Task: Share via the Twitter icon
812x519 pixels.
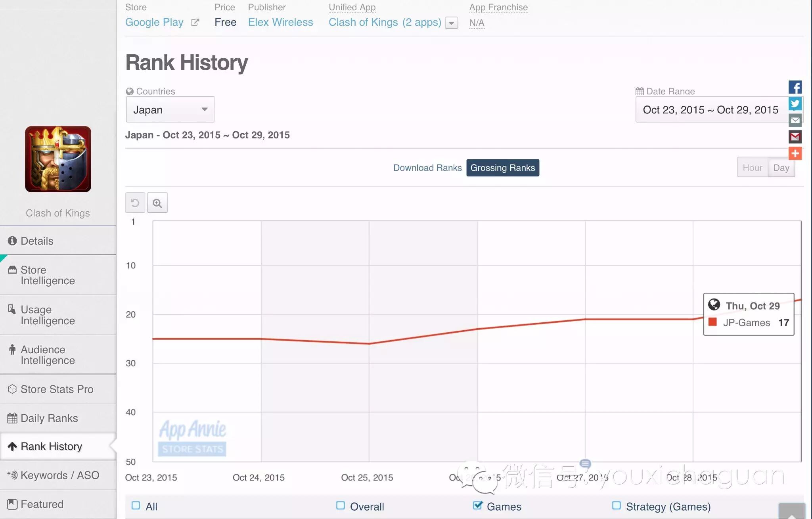Action: coord(795,104)
